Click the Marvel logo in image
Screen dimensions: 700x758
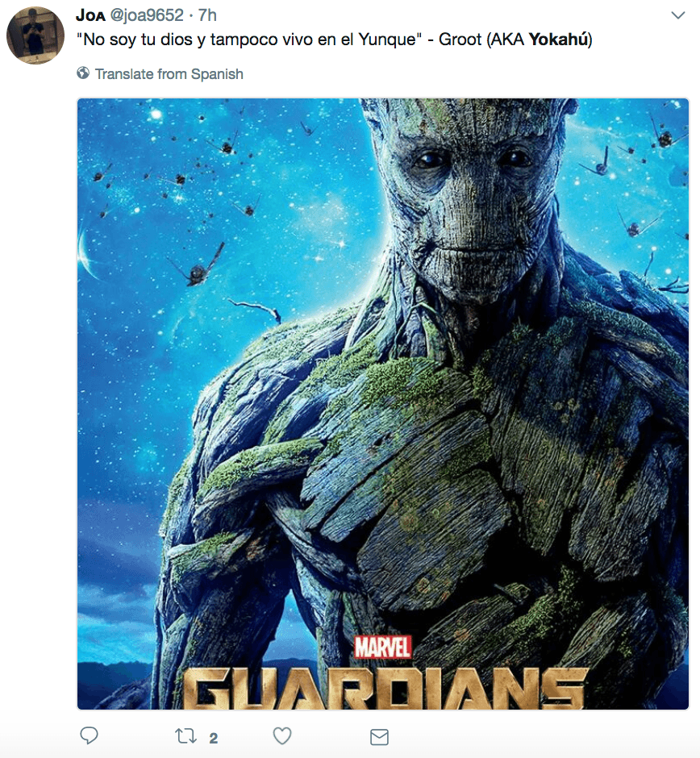383,648
